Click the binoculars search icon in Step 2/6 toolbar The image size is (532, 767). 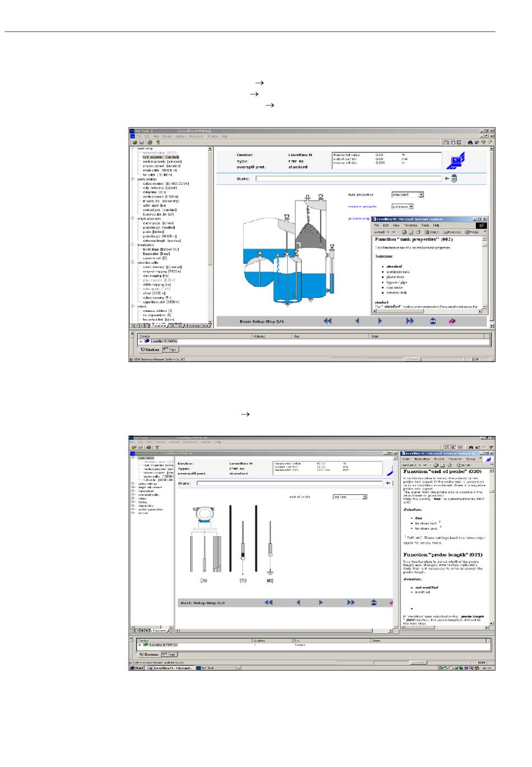click(x=470, y=142)
